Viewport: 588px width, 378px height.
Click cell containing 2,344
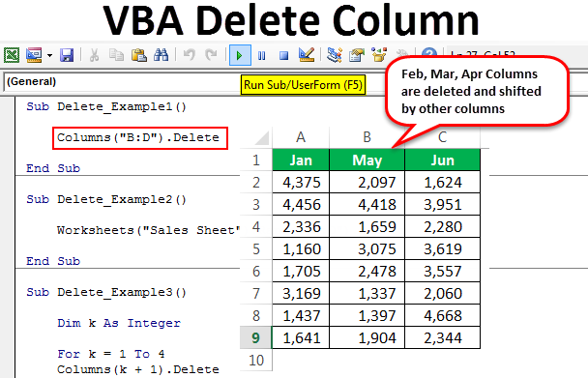(443, 337)
